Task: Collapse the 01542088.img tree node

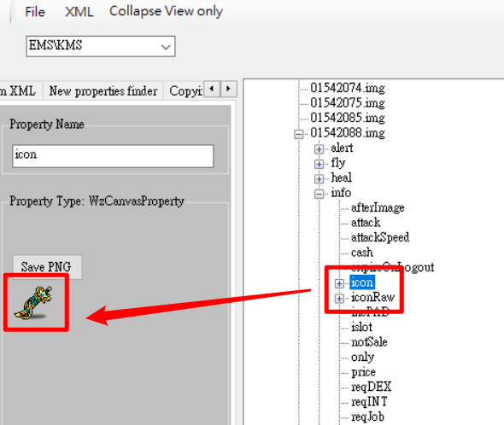Action: (299, 134)
